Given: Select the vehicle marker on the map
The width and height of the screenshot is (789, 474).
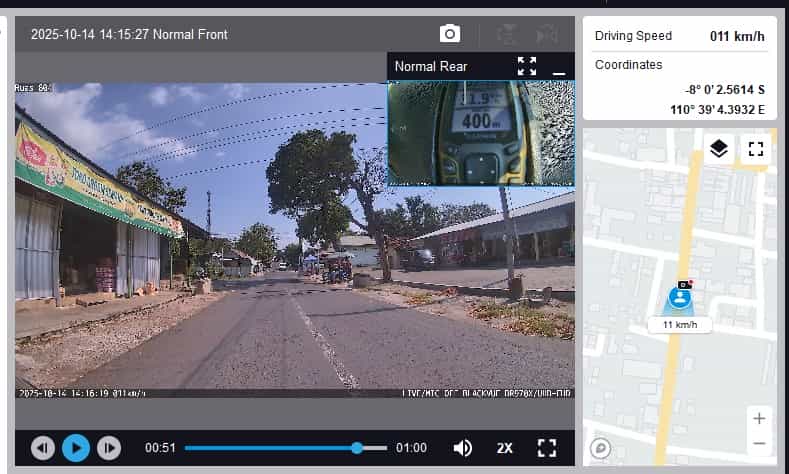Looking at the screenshot, I should (x=680, y=297).
